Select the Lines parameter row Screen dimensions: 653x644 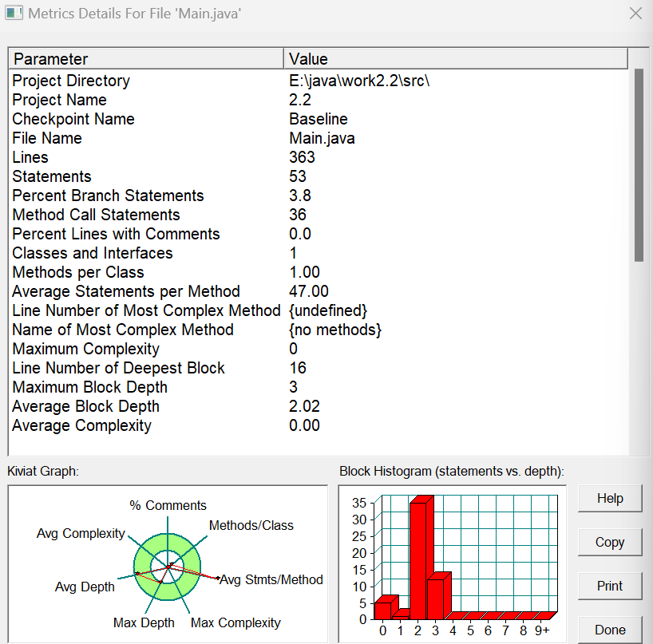319,157
